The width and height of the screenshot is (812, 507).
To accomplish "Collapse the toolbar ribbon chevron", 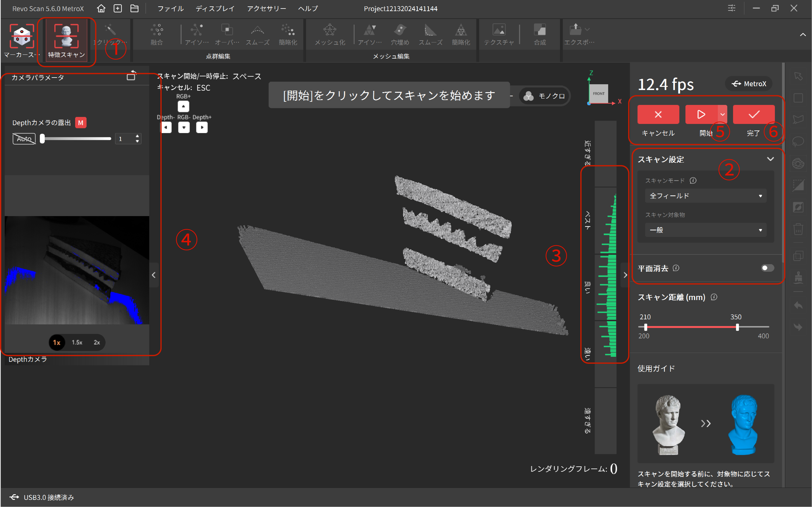I will click(803, 35).
